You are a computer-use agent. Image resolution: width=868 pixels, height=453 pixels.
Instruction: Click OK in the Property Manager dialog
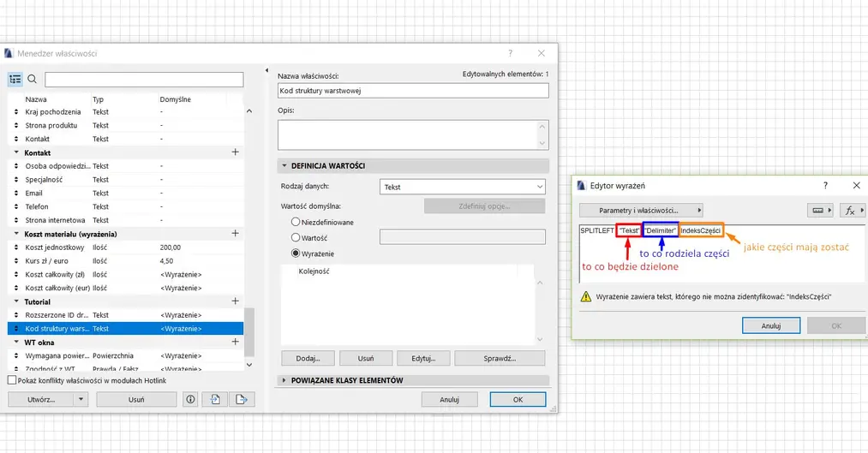[x=518, y=399]
